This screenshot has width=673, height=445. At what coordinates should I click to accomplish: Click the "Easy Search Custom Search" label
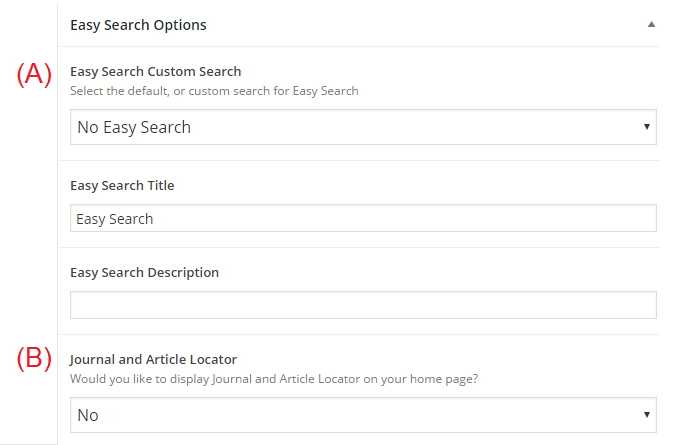click(x=155, y=72)
